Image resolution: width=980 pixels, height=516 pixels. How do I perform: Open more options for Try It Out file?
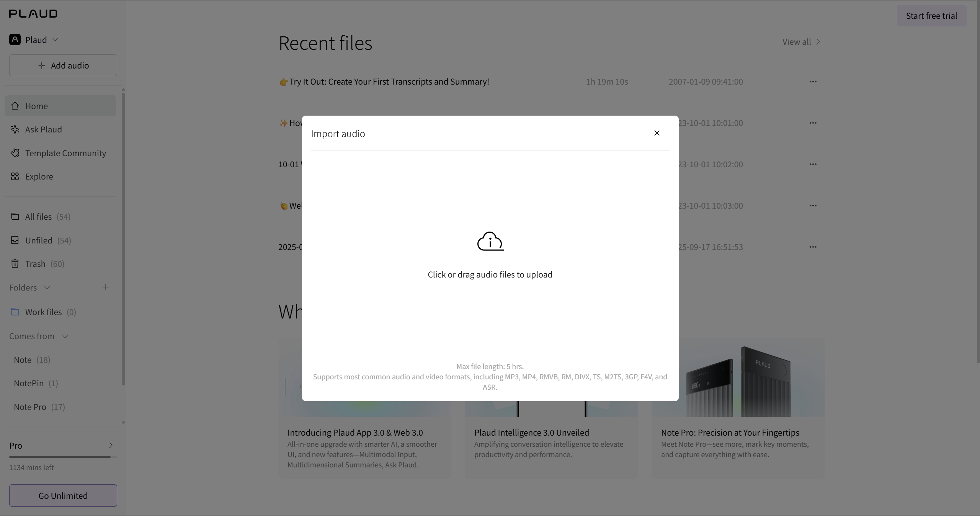coord(813,82)
